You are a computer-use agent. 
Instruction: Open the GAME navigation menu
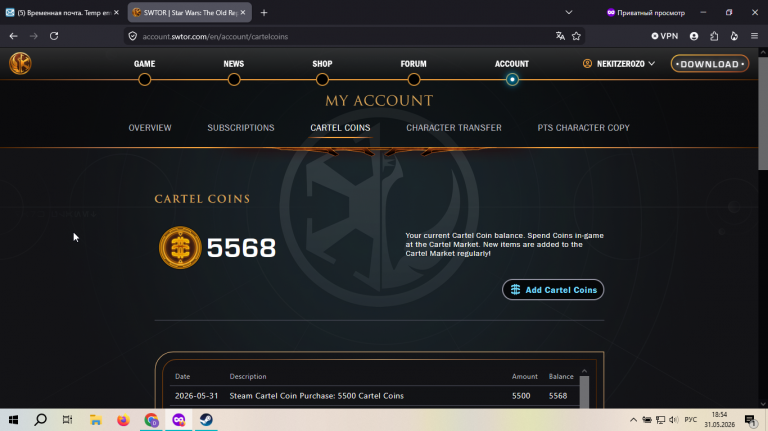pyautogui.click(x=144, y=64)
